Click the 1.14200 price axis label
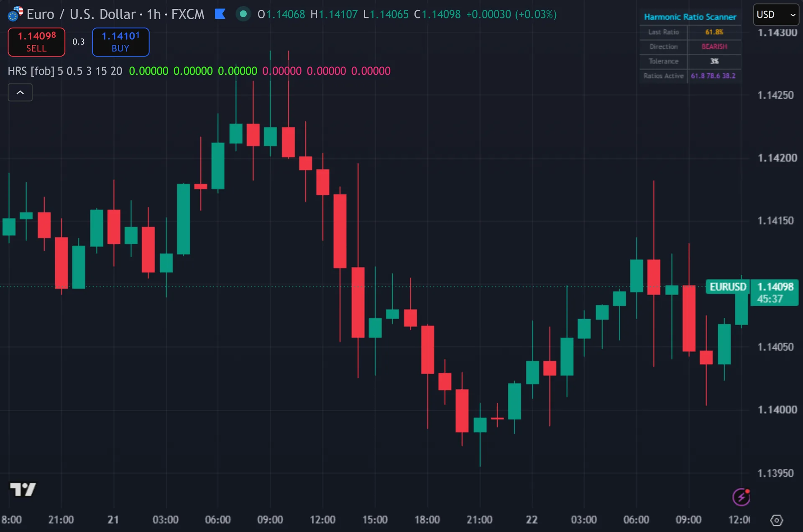This screenshot has height=532, width=803. [777, 158]
